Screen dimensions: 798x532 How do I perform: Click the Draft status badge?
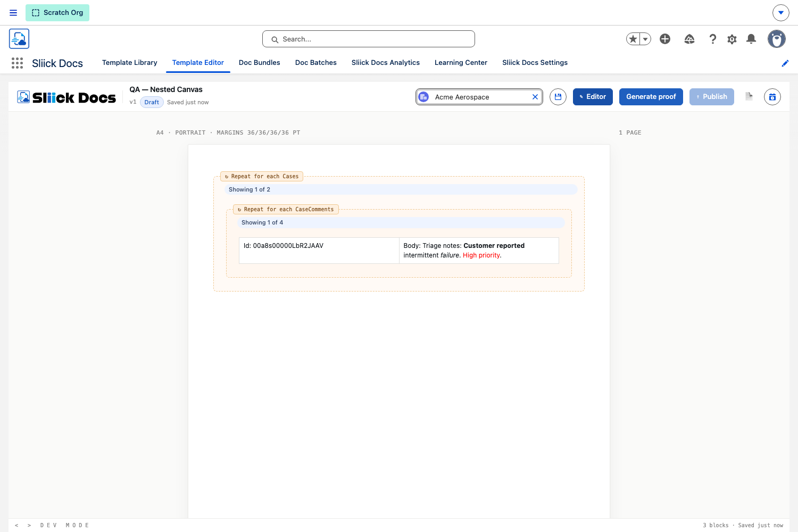pyautogui.click(x=152, y=102)
